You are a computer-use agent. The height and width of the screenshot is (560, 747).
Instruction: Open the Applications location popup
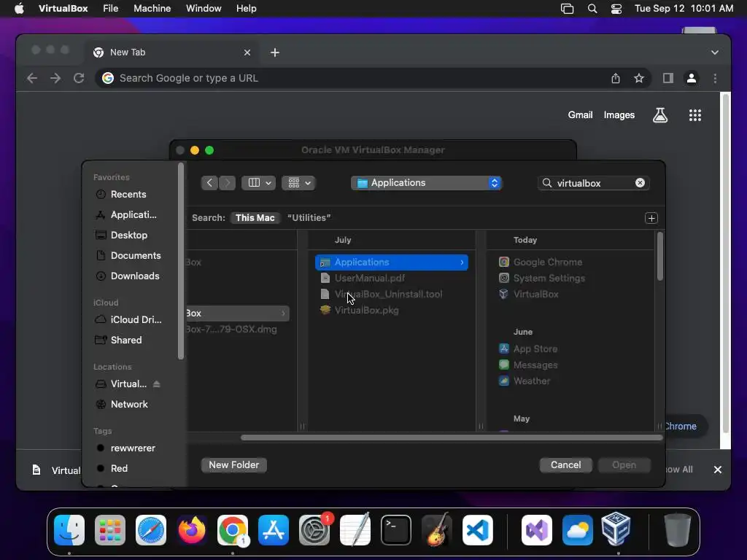click(x=426, y=183)
